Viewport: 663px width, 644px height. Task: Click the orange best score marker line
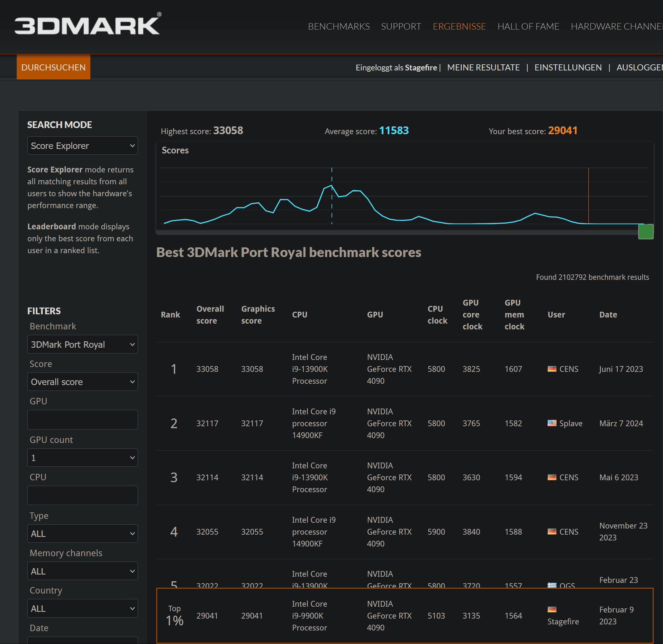coord(588,196)
